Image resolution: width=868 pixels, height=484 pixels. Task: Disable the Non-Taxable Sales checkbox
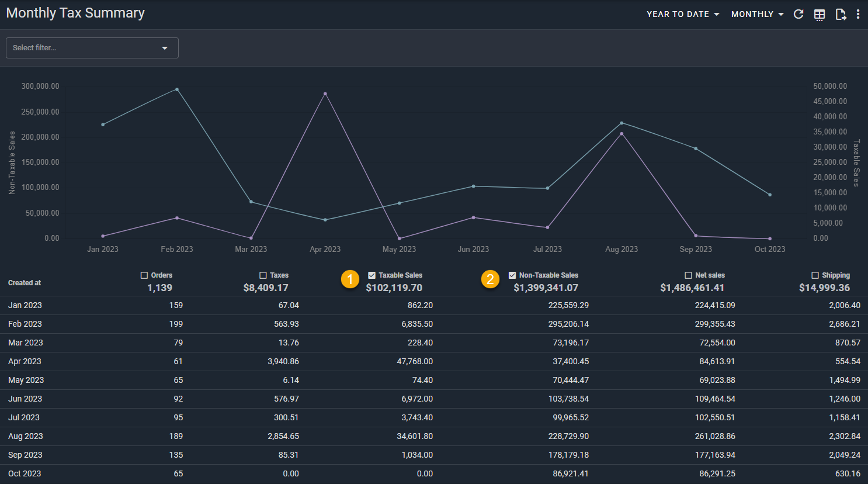512,275
